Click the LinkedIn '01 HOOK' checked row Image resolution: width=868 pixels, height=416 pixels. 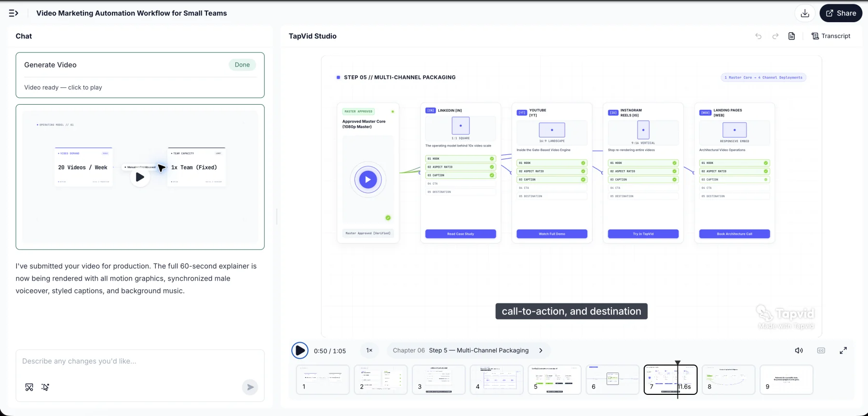pos(461,159)
